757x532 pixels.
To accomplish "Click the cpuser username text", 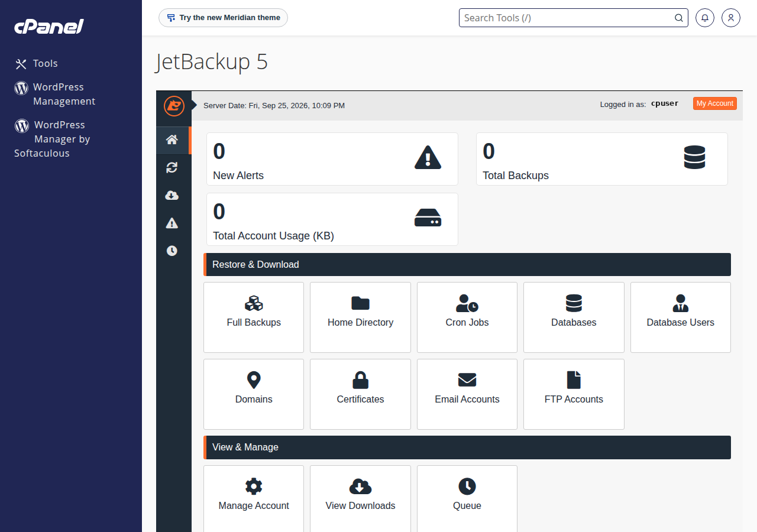I will point(665,103).
